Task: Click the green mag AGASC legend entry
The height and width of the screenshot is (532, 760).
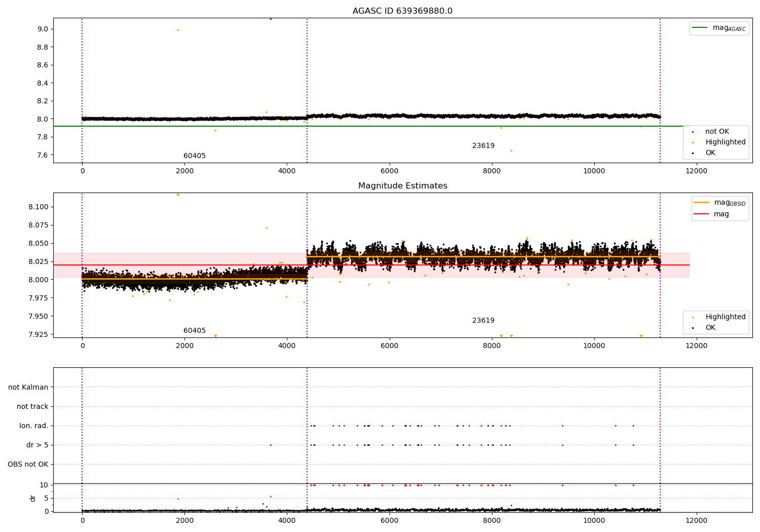Action: (x=719, y=28)
